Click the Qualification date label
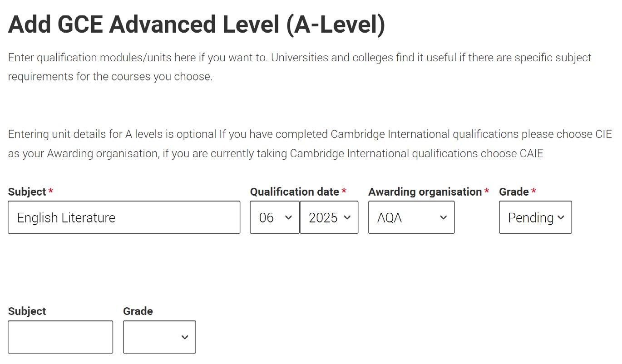Viewport: 622px width, 364px height. click(295, 192)
